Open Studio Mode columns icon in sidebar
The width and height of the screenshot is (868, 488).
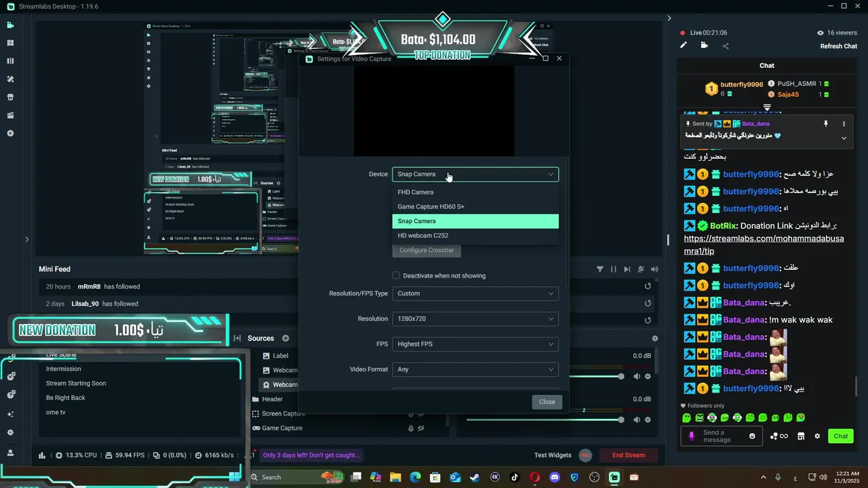pyautogui.click(x=10, y=61)
